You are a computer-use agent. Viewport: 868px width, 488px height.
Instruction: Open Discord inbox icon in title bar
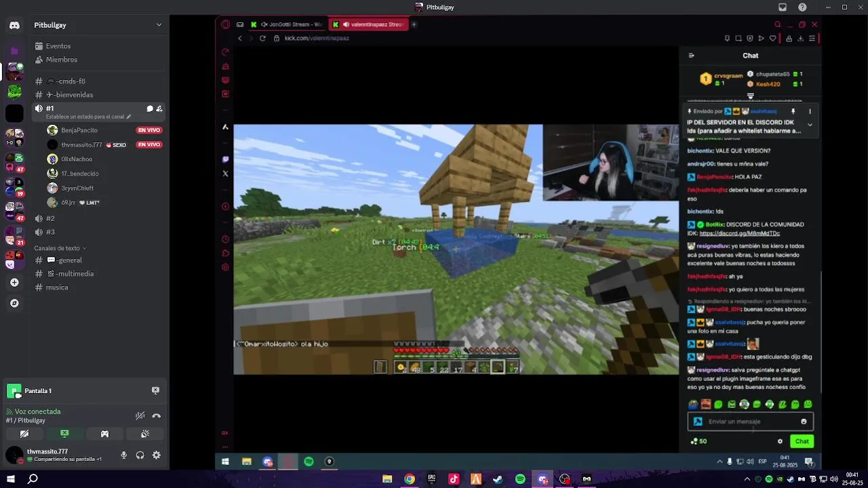[x=783, y=7]
